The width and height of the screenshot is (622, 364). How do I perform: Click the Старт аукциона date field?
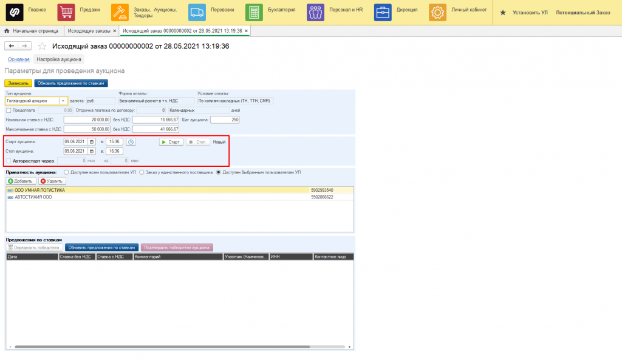(76, 142)
